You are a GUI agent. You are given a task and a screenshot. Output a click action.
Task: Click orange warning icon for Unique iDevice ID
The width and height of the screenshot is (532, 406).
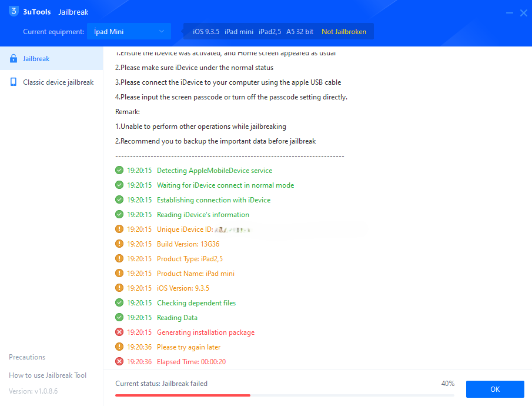point(119,229)
